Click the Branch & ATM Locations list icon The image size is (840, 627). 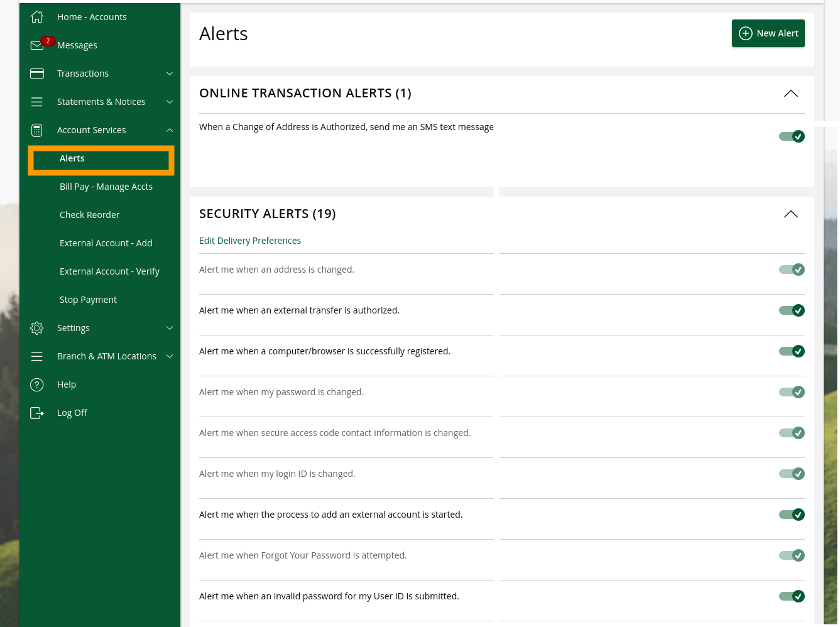pyautogui.click(x=37, y=356)
